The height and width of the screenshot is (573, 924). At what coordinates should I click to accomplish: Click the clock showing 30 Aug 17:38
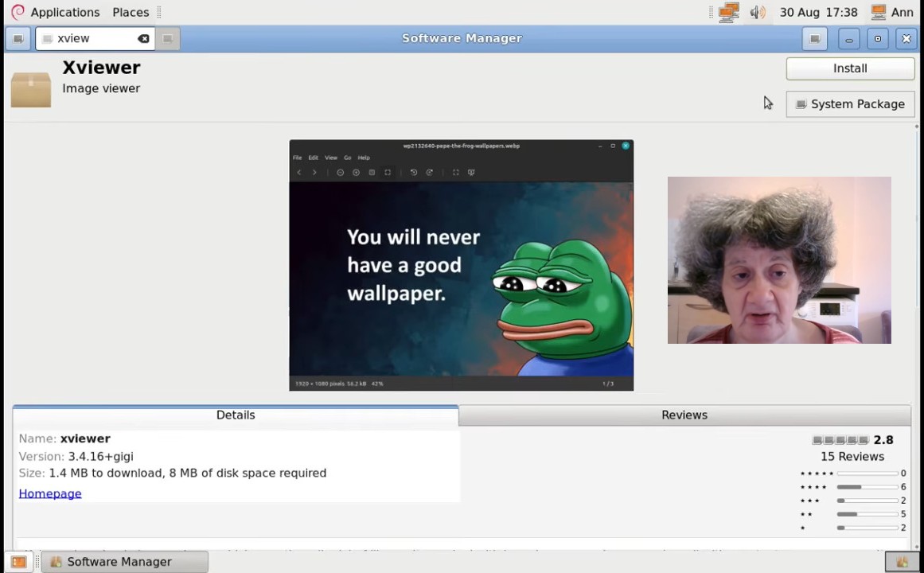coord(818,12)
